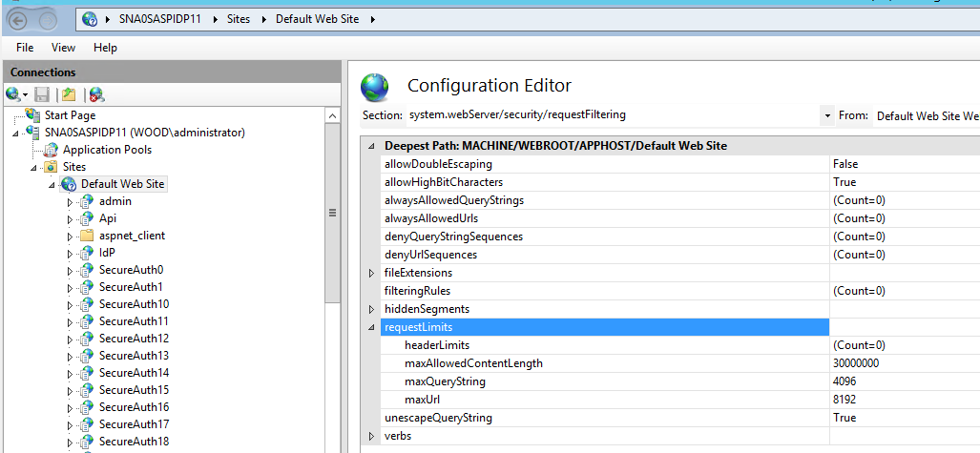Click the Section path input field
Image resolution: width=980 pixels, height=453 pixels.
tap(613, 115)
